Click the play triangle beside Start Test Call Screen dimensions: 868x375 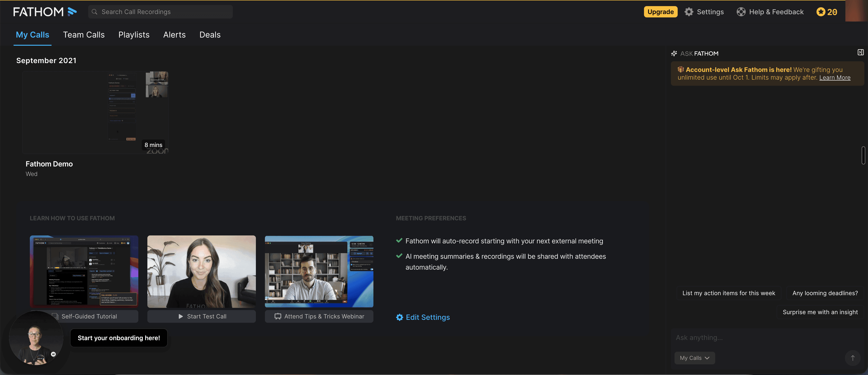tap(181, 316)
